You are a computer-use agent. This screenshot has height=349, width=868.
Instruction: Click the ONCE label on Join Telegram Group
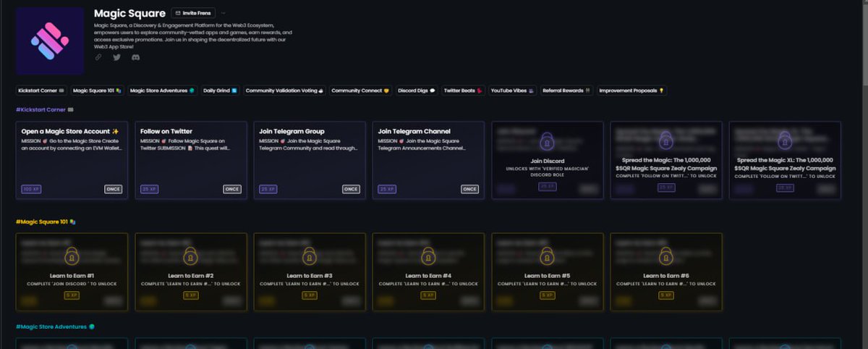coord(351,189)
